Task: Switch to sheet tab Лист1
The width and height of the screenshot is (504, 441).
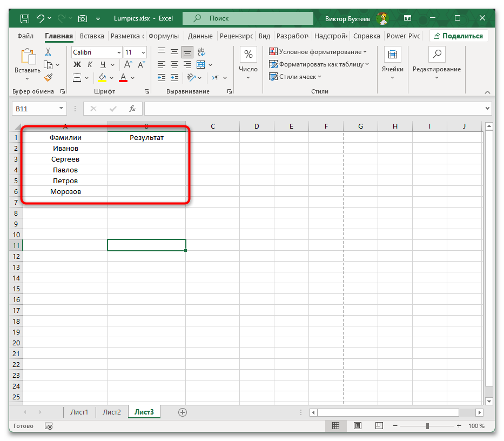Action: click(x=79, y=412)
